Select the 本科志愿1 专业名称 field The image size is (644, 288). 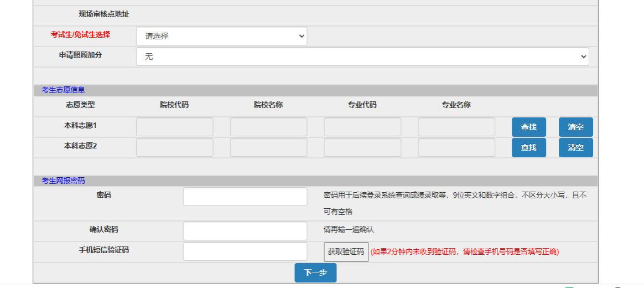456,127
